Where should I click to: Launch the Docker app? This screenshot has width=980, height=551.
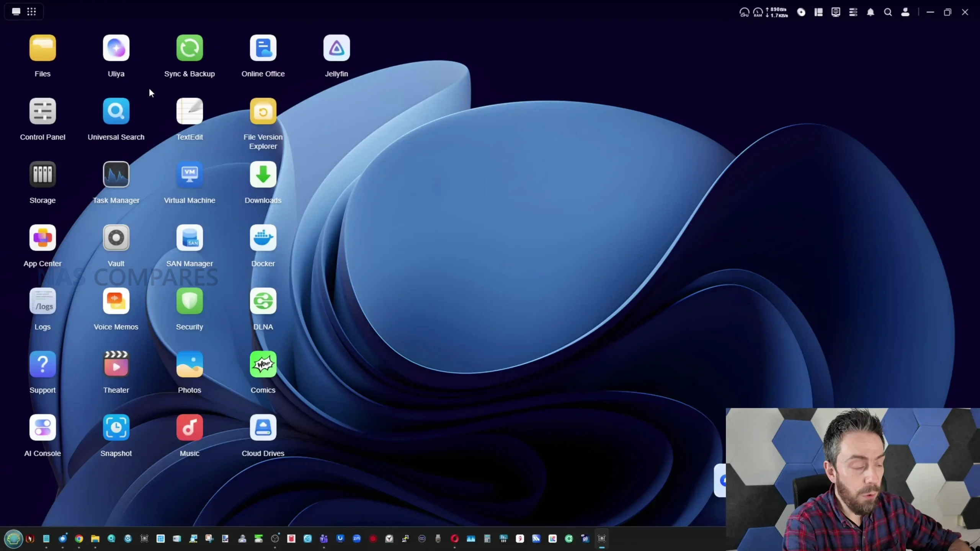click(x=263, y=238)
